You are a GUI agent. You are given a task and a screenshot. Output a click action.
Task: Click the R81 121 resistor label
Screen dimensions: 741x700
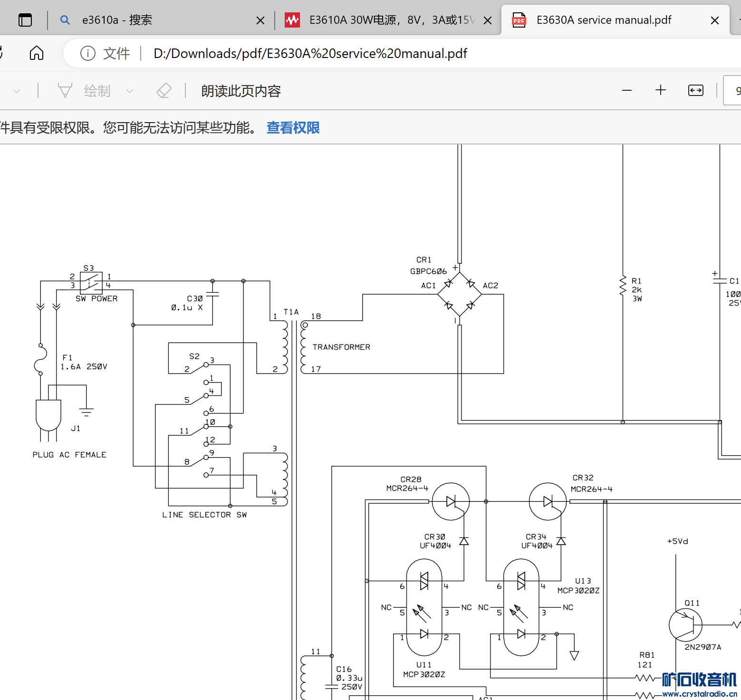tap(646, 660)
